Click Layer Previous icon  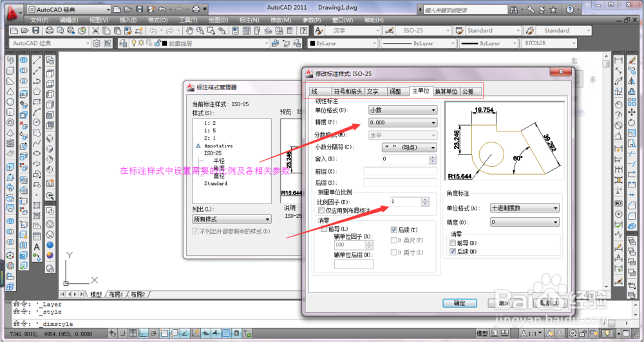point(287,43)
